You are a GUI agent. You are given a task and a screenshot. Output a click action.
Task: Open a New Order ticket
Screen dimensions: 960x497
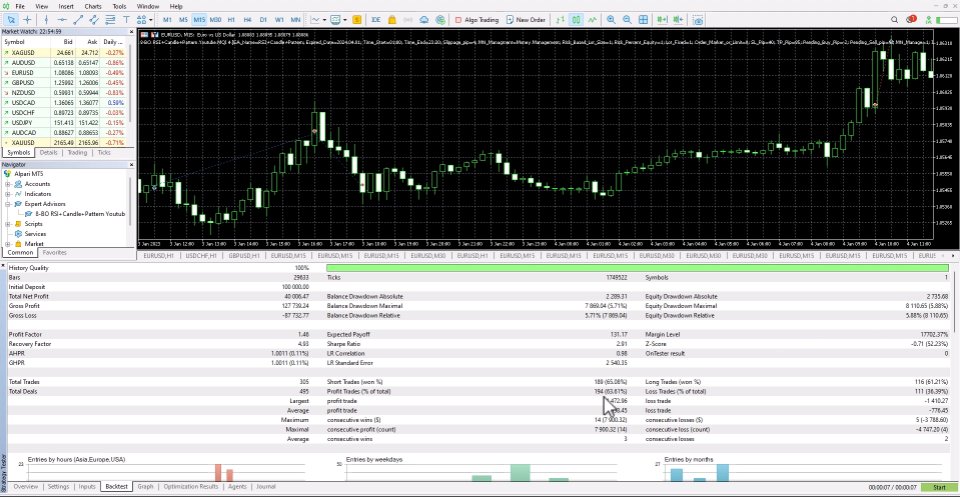[x=525, y=20]
